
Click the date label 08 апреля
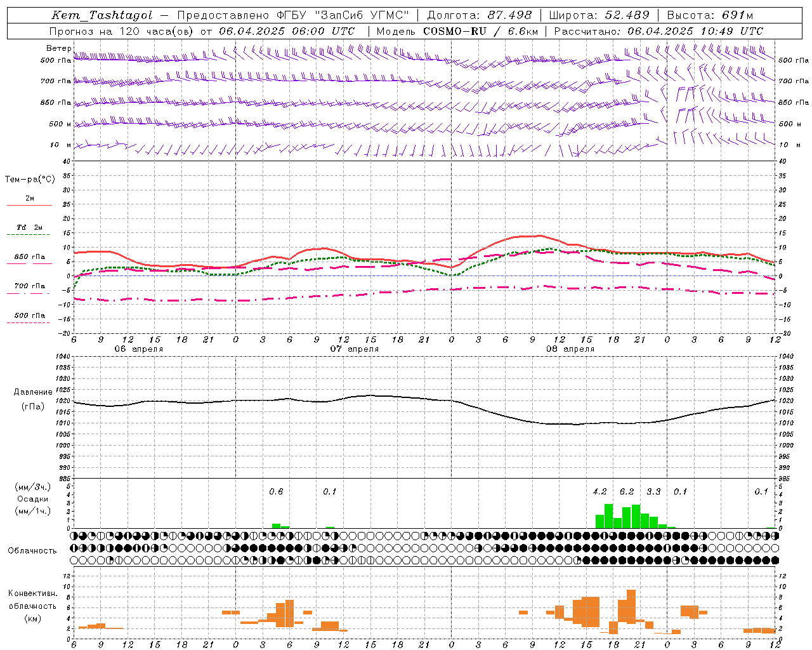pyautogui.click(x=570, y=348)
